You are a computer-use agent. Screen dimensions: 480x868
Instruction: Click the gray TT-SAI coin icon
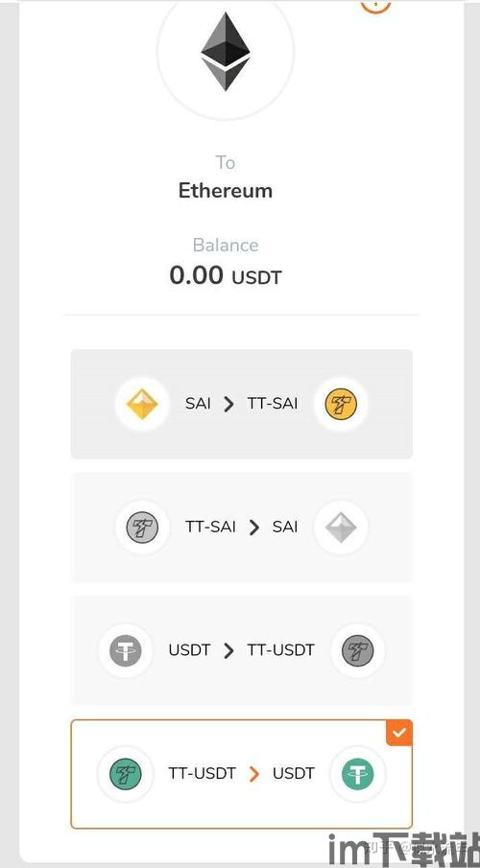[x=142, y=528]
